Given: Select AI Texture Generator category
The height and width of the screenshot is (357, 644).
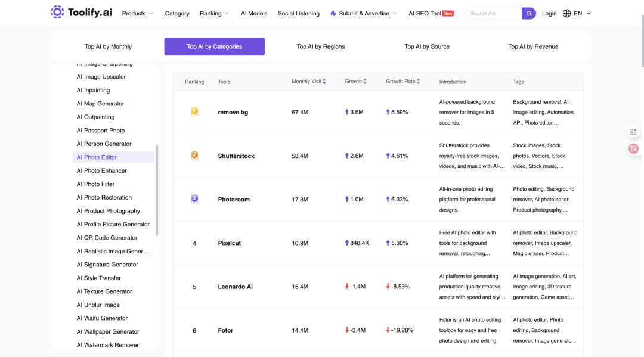Looking at the screenshot, I should tap(104, 291).
